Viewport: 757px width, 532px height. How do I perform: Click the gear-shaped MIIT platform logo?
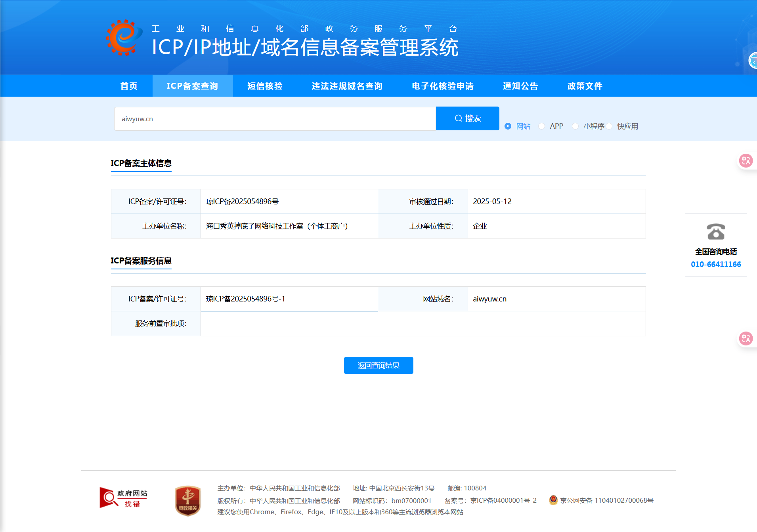[124, 38]
